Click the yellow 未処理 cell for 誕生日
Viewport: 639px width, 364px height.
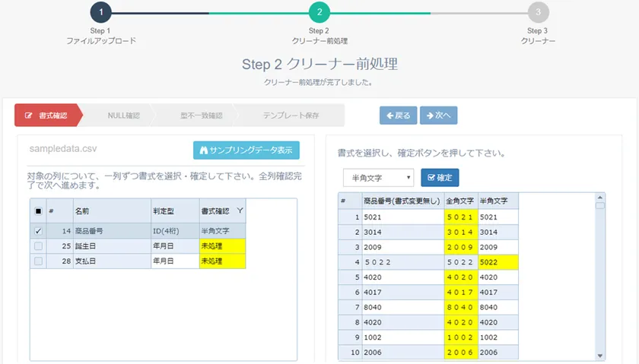click(222, 246)
